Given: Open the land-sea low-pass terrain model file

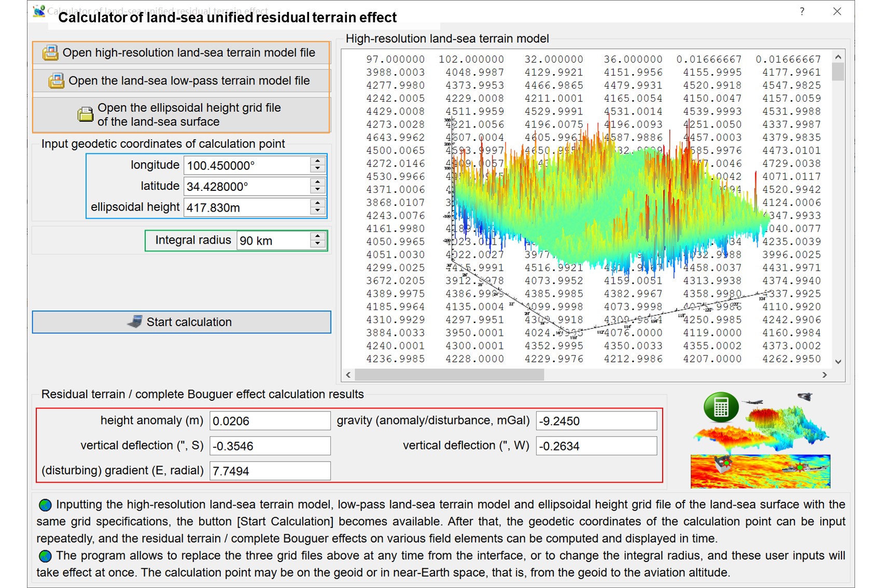Looking at the screenshot, I should point(181,81).
